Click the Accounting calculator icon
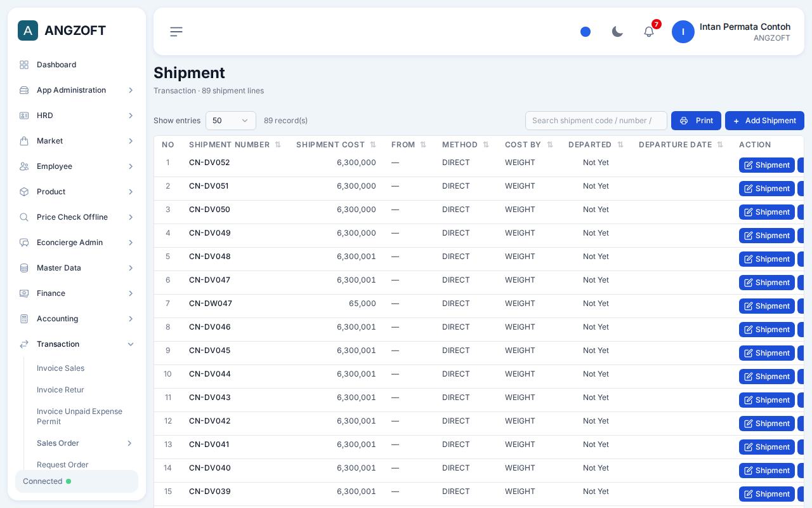 tap(24, 319)
